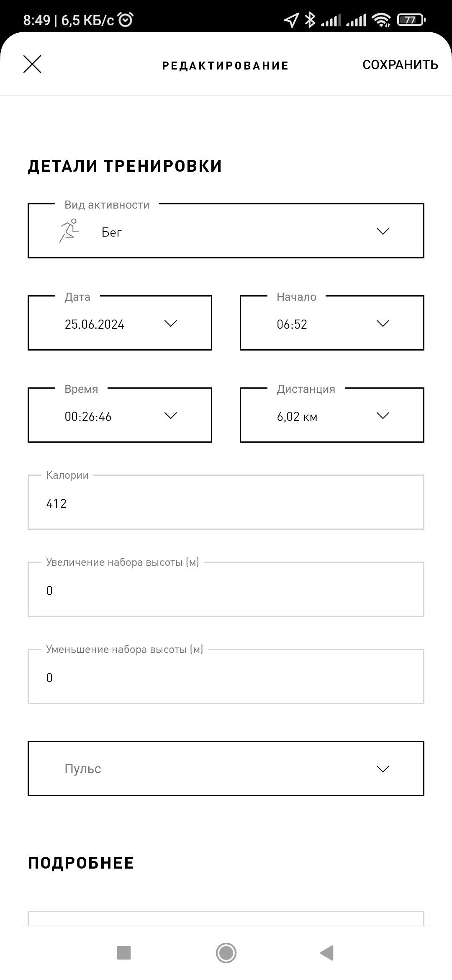This screenshot has height=980, width=452.
Task: Tap the location arrow status icon
Action: point(291,20)
